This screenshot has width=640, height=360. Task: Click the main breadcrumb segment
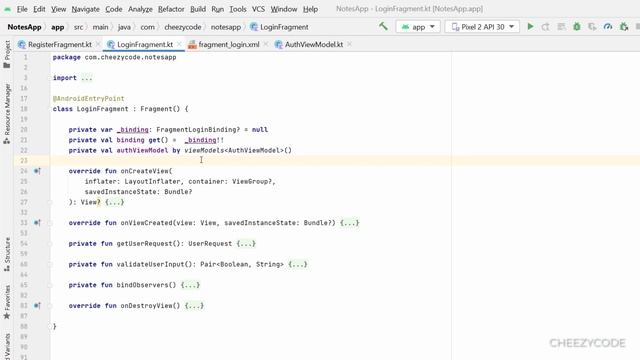pos(100,27)
